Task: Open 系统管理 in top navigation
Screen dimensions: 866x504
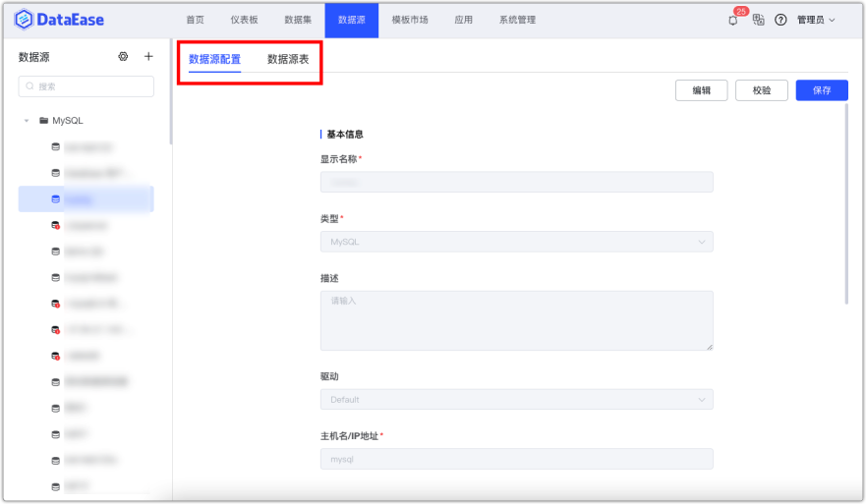Action: (x=517, y=20)
